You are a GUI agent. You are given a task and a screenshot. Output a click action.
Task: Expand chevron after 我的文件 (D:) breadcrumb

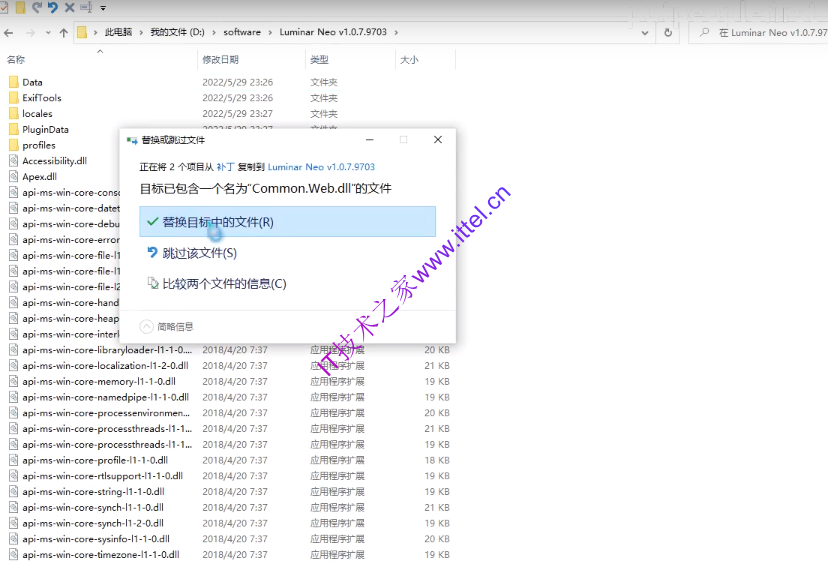[214, 33]
